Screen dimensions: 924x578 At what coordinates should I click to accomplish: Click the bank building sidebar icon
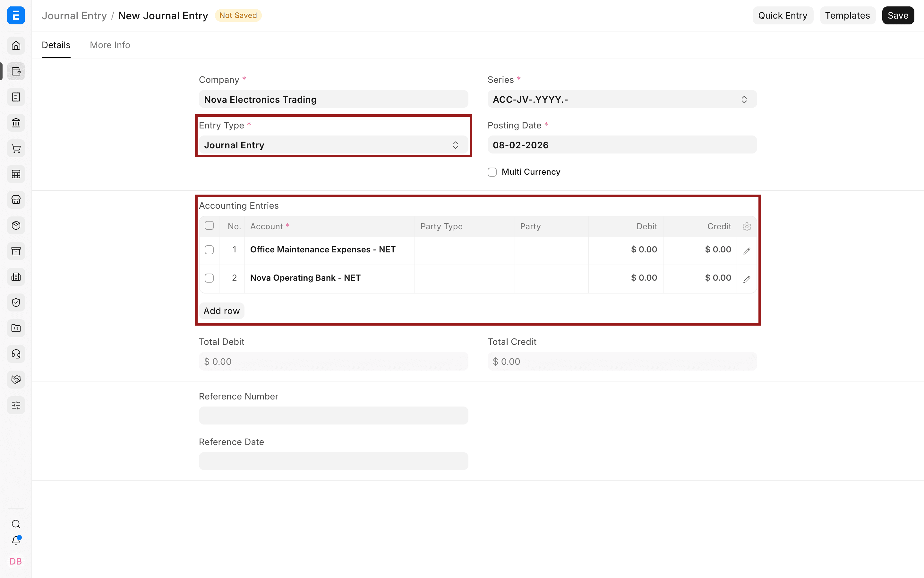click(16, 123)
